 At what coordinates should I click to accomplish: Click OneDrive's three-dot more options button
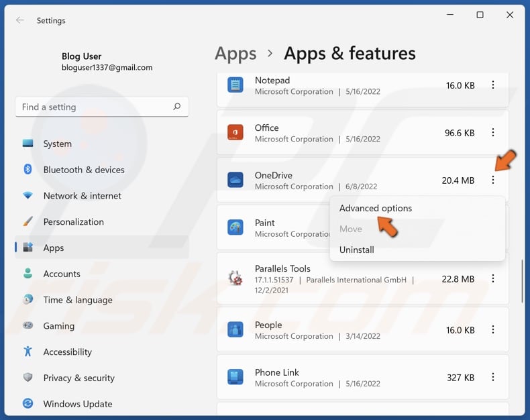pos(493,180)
